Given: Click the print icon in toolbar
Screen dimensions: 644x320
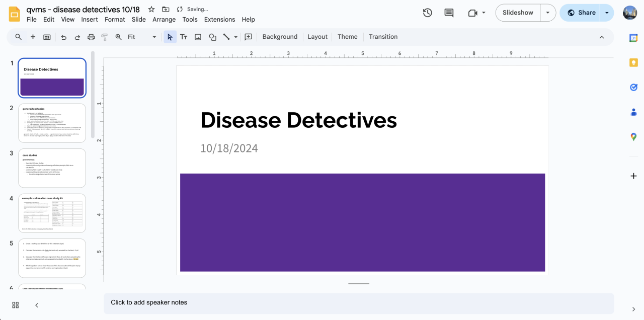Looking at the screenshot, I should point(91,37).
